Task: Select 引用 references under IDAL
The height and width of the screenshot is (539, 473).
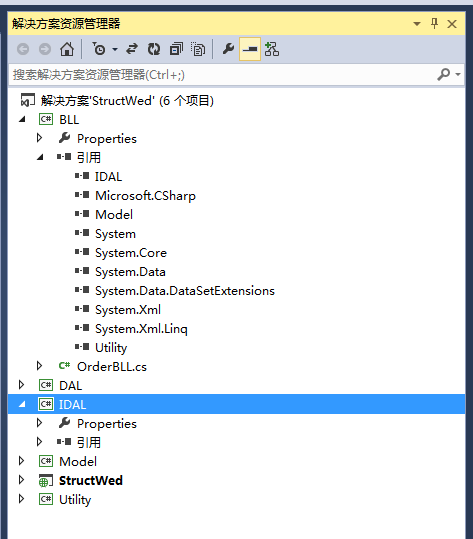Action: (x=89, y=442)
